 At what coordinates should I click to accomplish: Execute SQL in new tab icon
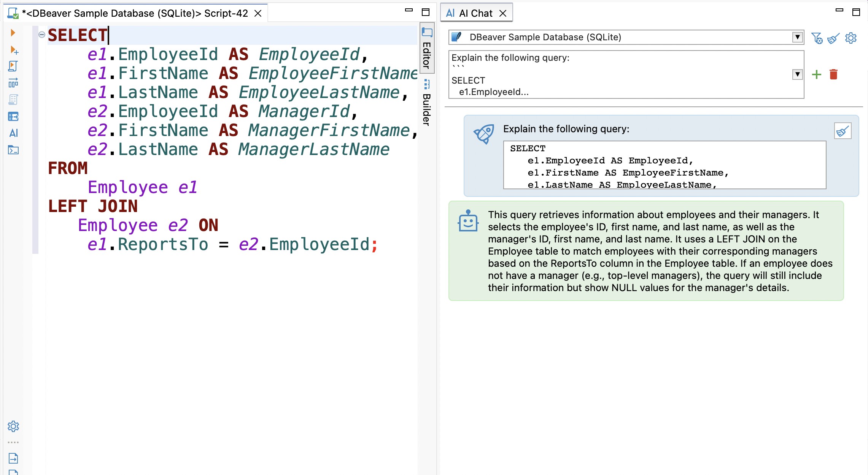(x=14, y=50)
